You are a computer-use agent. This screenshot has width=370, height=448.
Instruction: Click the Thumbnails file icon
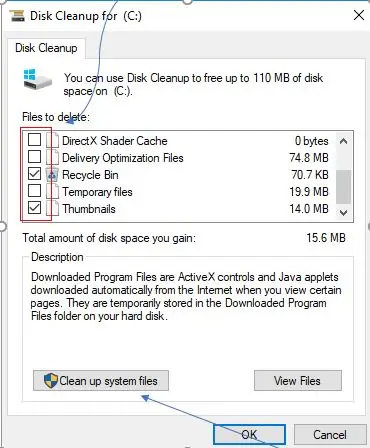click(52, 209)
